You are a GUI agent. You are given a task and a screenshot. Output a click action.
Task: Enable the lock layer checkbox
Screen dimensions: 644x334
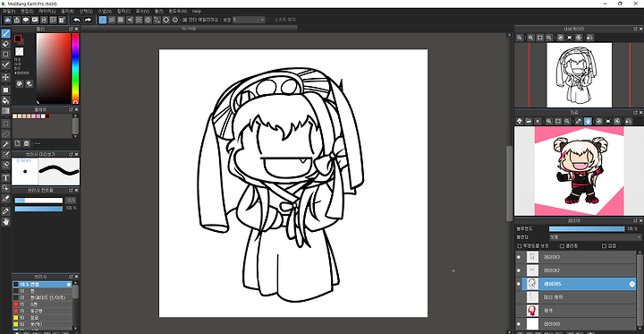[x=604, y=246]
